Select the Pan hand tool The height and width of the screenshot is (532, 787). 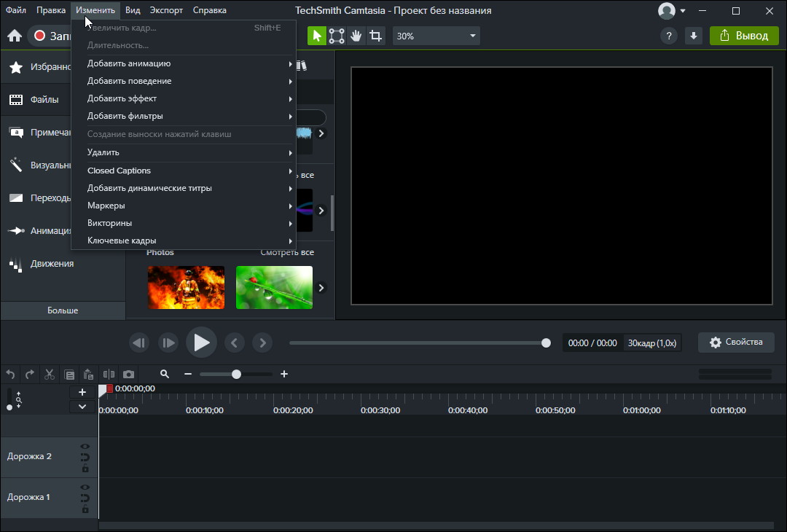click(x=356, y=36)
